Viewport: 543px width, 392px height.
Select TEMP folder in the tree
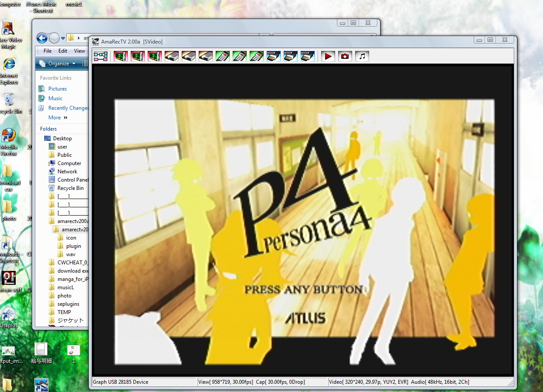click(x=64, y=312)
